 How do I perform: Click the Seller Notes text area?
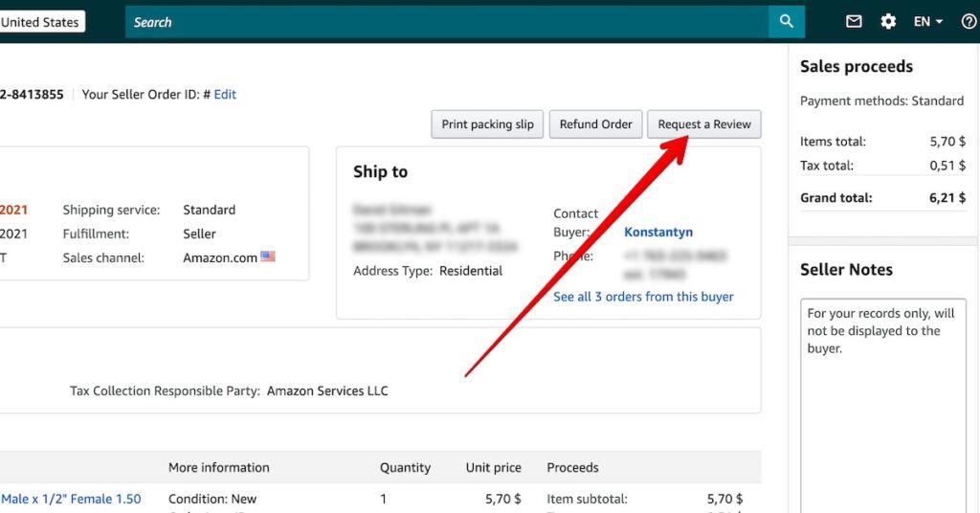click(883, 406)
